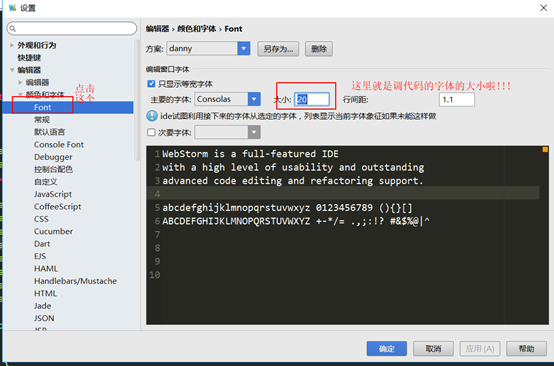Click the blue OK confirm button
554x366 pixels.
coord(387,349)
